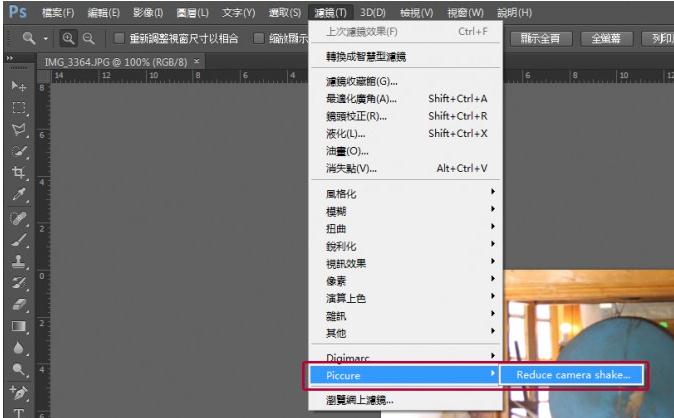
Task: Select the Brush tool
Action: coord(18,240)
